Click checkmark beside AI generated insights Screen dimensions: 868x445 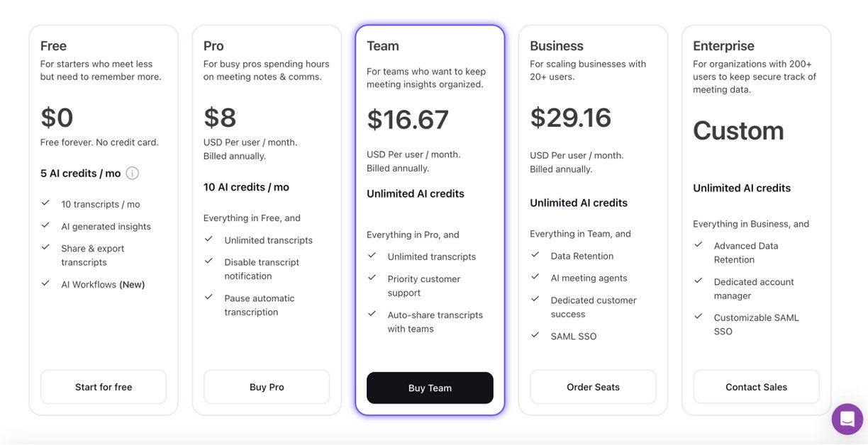coord(45,225)
